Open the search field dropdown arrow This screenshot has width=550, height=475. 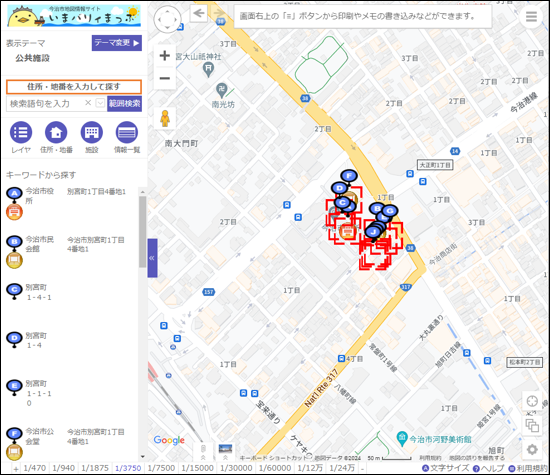pos(100,103)
